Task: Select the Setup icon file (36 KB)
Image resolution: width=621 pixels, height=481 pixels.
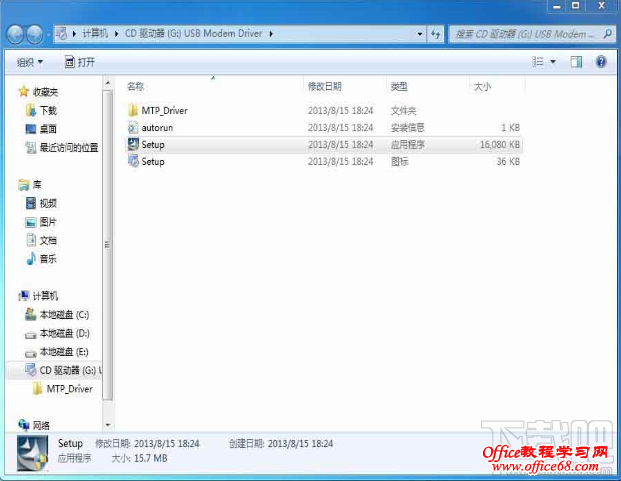Action: [324, 162]
